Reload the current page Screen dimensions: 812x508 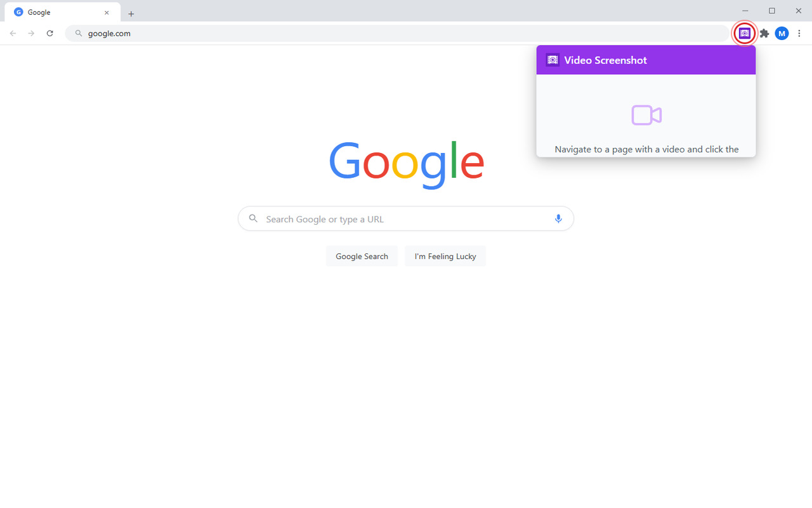click(50, 33)
